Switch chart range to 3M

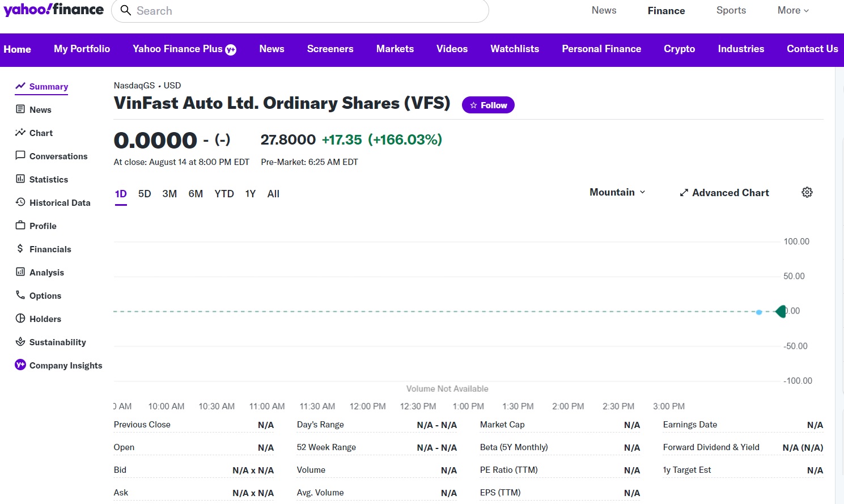pyautogui.click(x=169, y=194)
